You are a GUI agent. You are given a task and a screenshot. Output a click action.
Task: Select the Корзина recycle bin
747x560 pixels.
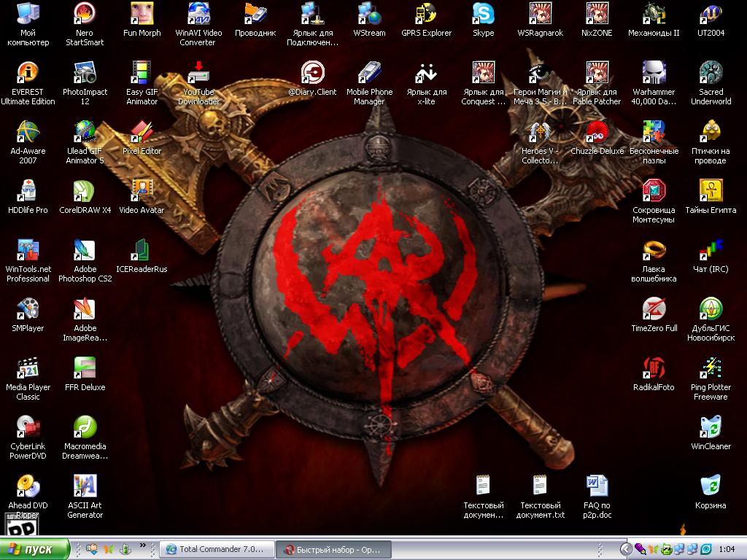pyautogui.click(x=711, y=486)
